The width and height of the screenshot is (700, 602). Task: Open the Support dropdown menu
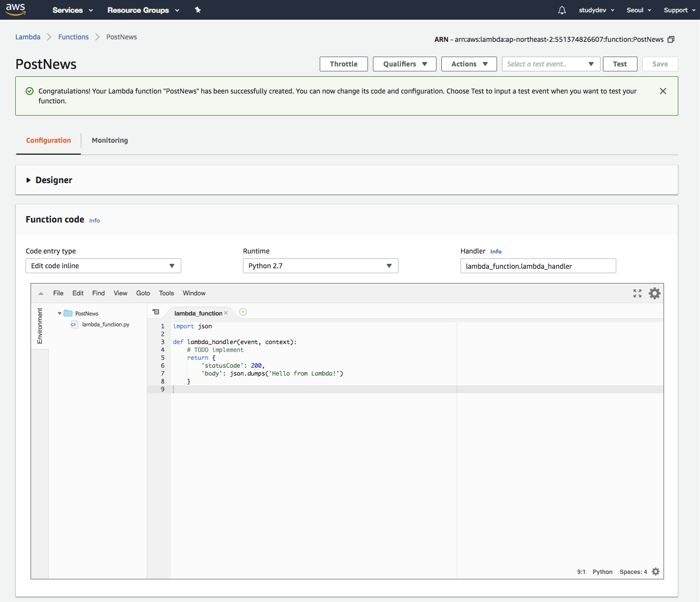pyautogui.click(x=679, y=10)
